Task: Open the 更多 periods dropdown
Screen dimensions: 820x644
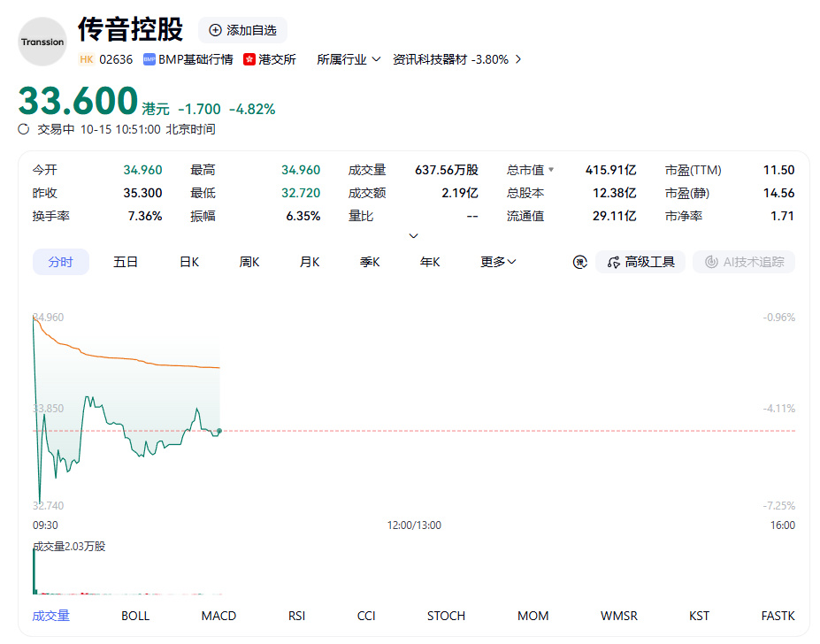Action: pyautogui.click(x=498, y=262)
